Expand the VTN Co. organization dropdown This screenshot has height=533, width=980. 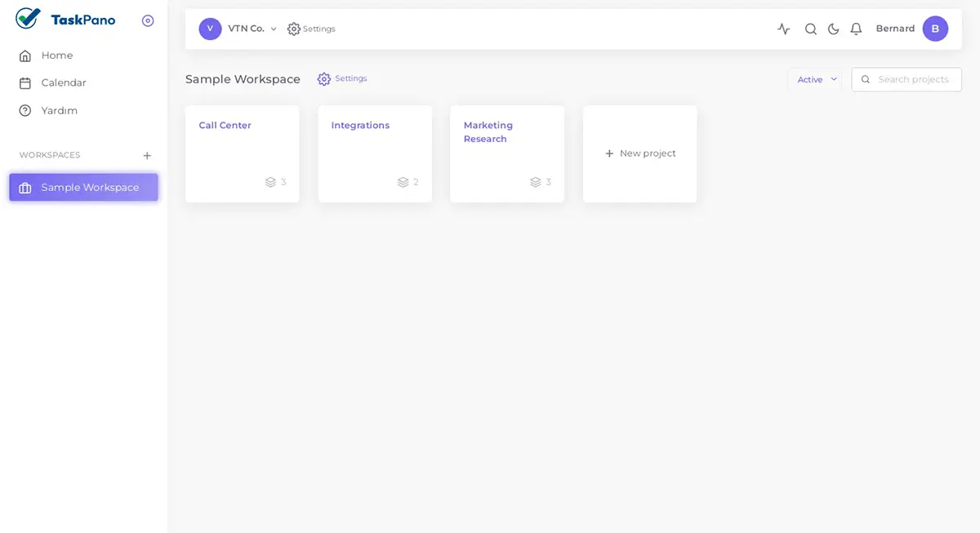point(274,29)
